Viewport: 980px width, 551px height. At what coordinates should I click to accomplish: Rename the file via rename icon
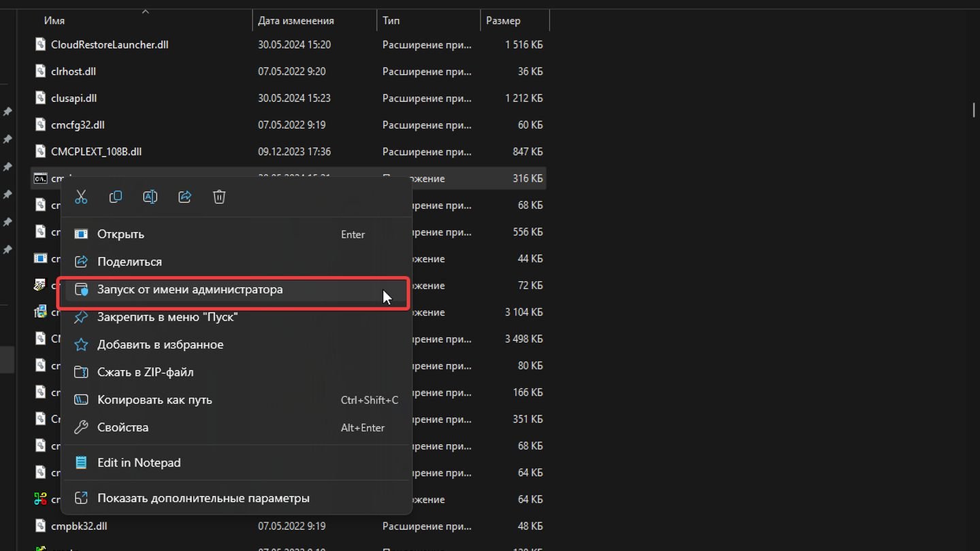pyautogui.click(x=150, y=197)
